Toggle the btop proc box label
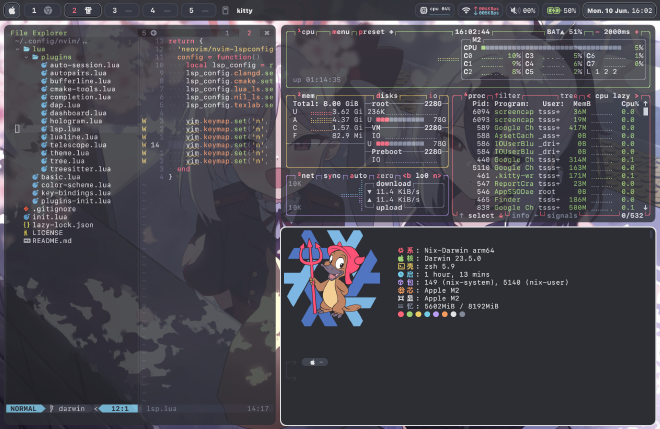Image resolution: width=660 pixels, height=429 pixels. pyautogui.click(x=475, y=96)
